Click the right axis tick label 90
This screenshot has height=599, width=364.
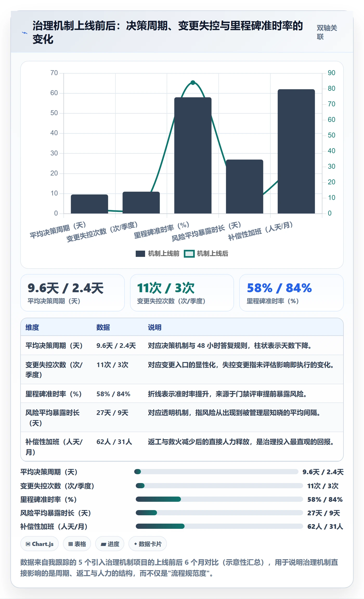coord(331,73)
